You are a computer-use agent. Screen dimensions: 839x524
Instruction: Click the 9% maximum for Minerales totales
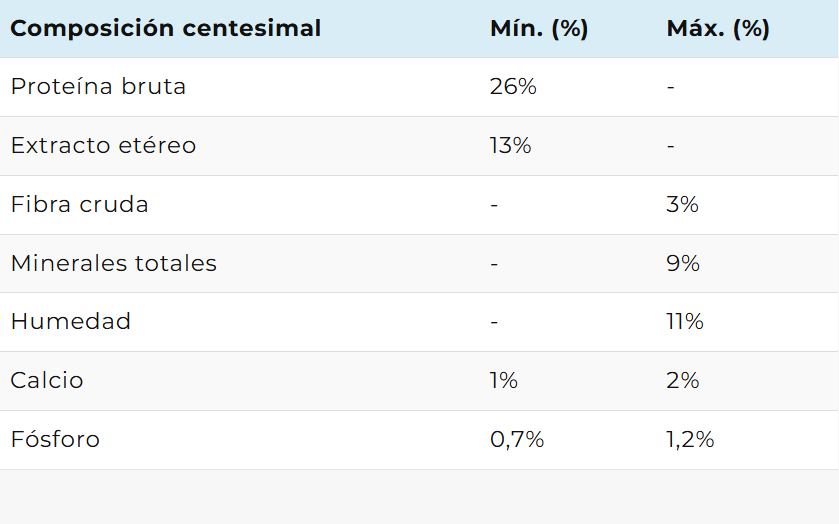coord(683,264)
